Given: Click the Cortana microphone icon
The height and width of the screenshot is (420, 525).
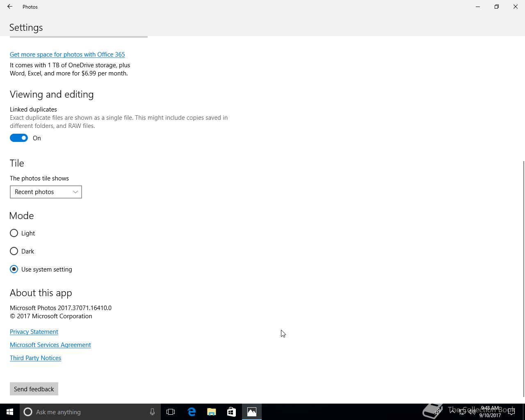Looking at the screenshot, I should [x=152, y=412].
